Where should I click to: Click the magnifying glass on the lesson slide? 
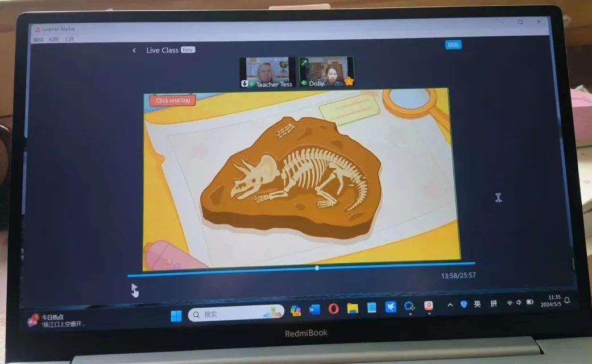(415, 104)
